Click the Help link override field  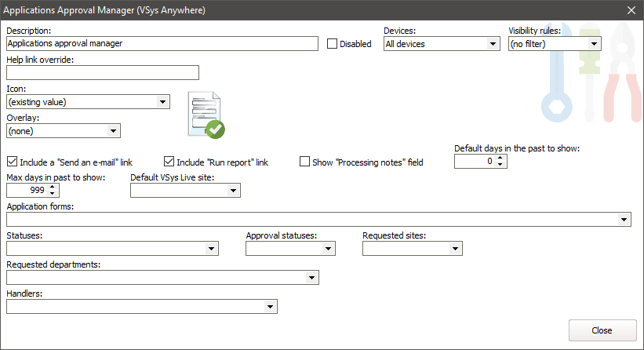coord(103,73)
